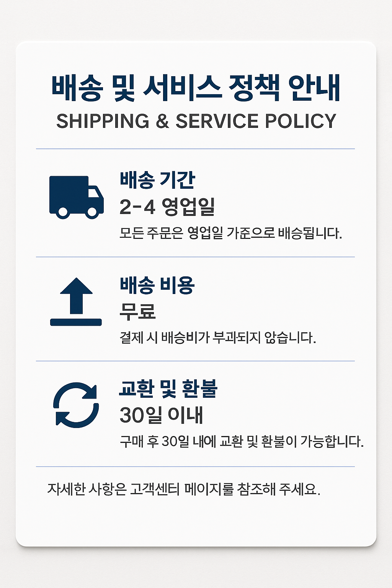Open the 배송 기간 section heading
The image size is (392, 588).
click(157, 180)
